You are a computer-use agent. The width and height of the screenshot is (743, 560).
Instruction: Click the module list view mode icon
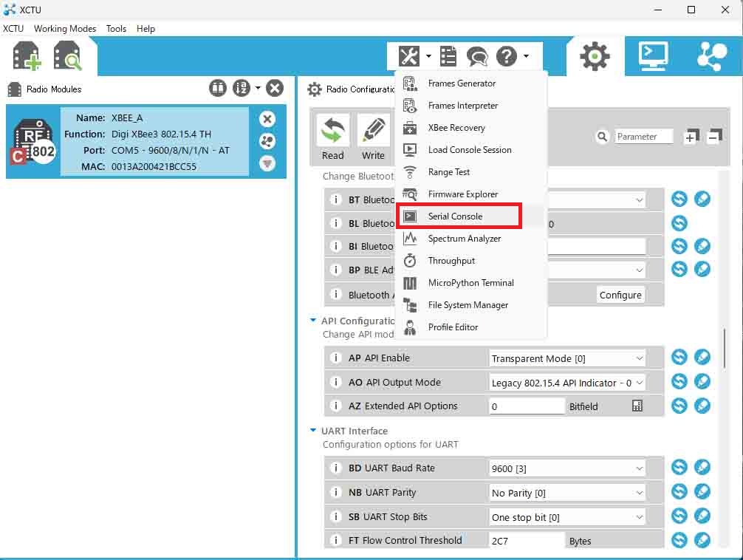(x=218, y=88)
